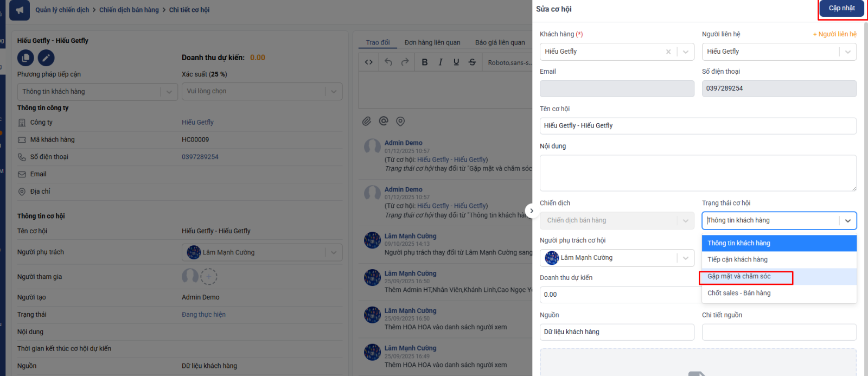Click '+ Người liên hệ' link
This screenshot has width=868, height=376.
pos(834,34)
